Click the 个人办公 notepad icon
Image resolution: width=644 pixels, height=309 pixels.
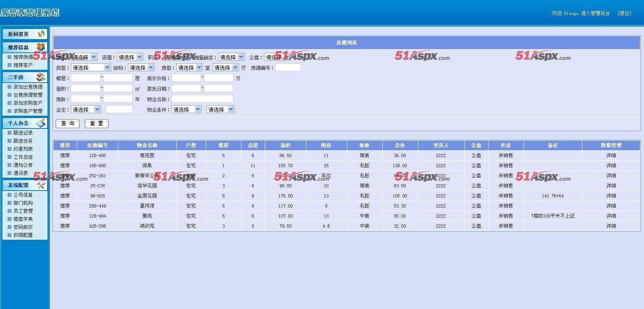click(41, 123)
